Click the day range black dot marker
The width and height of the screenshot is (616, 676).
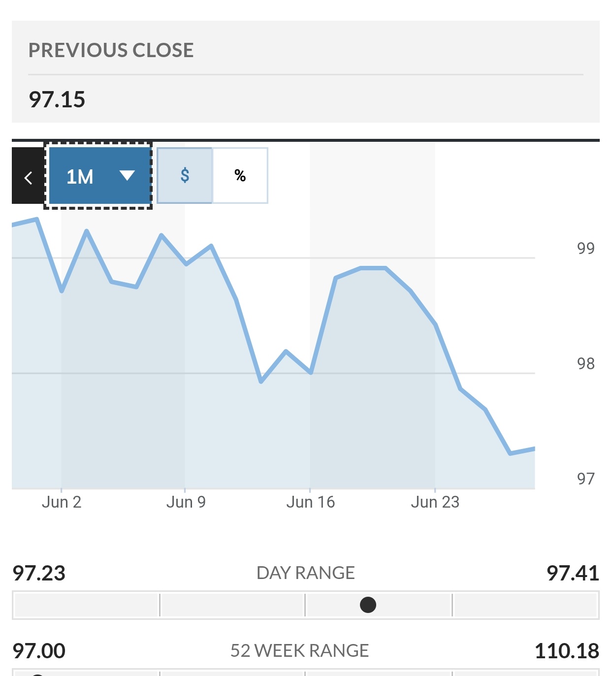coord(368,605)
